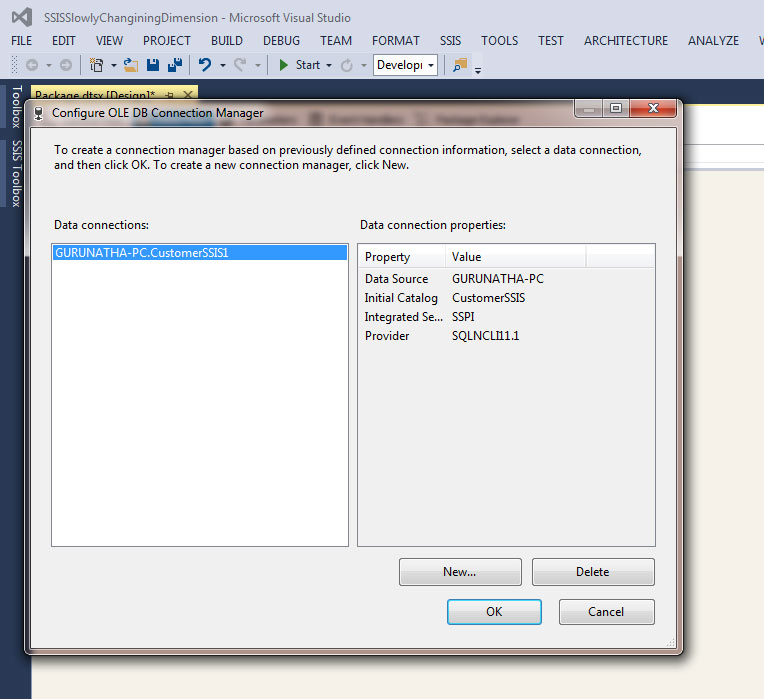Open the Redo history dropdown arrow
764x699 pixels.
coord(258,65)
